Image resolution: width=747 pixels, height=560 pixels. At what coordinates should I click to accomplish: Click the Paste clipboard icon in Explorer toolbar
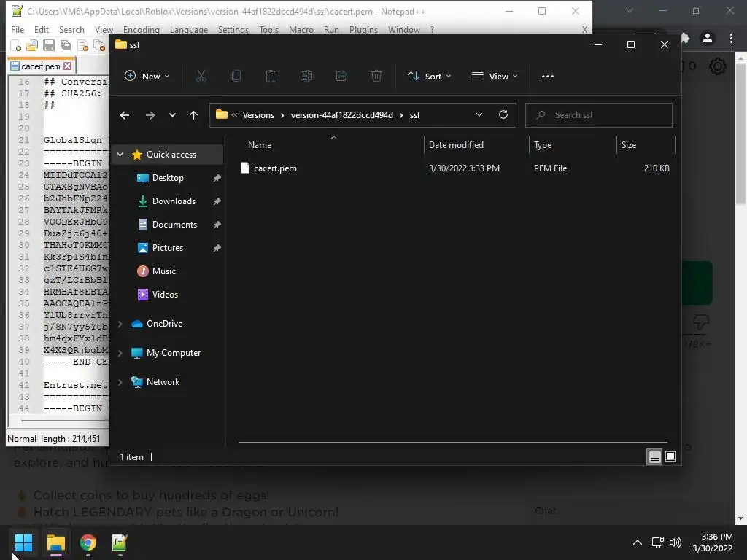click(x=271, y=76)
